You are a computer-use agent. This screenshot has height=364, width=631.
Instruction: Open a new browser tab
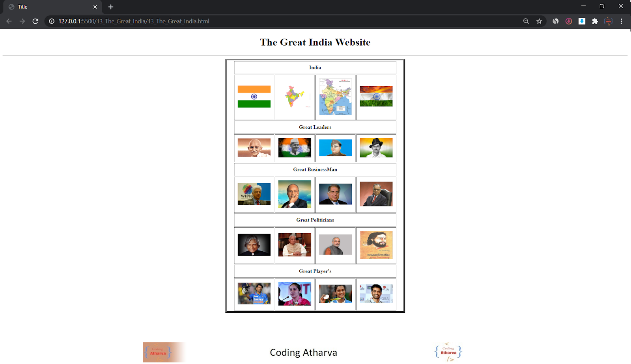click(x=111, y=7)
